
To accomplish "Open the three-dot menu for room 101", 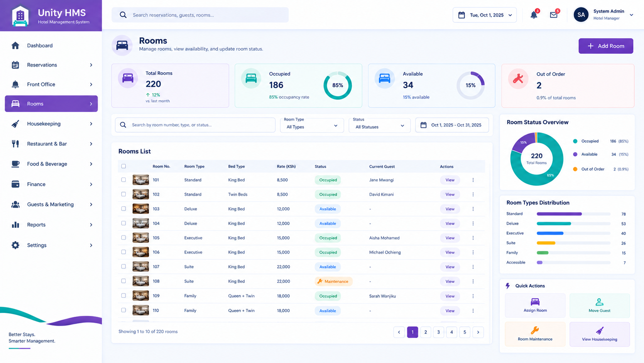I will tap(473, 180).
